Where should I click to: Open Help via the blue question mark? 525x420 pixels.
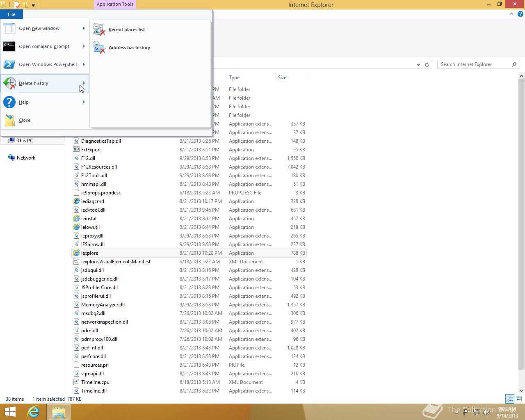pyautogui.click(x=520, y=14)
